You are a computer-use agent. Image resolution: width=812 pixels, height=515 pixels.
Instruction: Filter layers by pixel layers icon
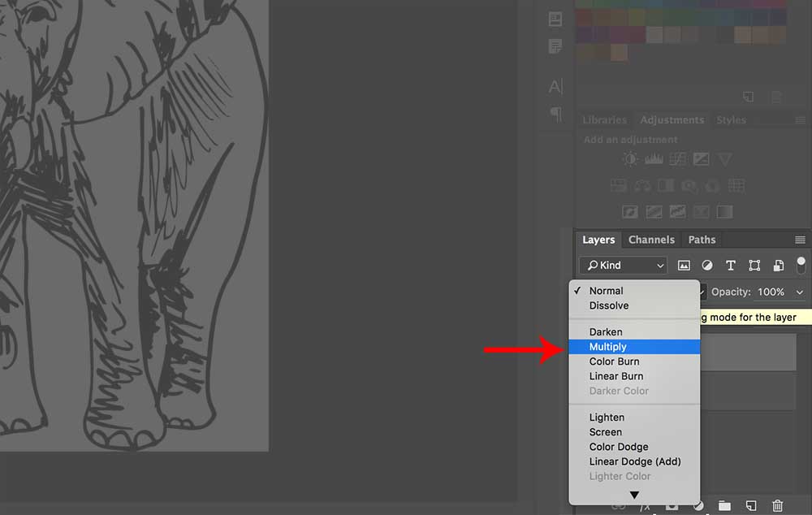click(x=684, y=266)
